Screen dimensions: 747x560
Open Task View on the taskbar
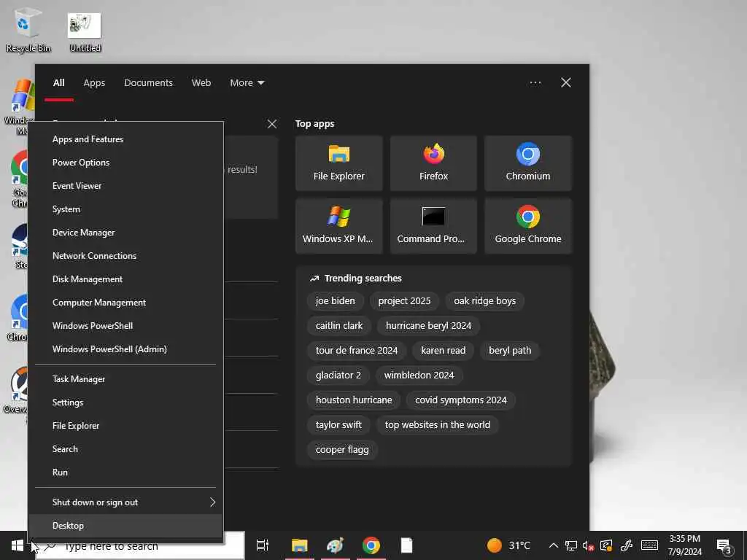tap(263, 545)
